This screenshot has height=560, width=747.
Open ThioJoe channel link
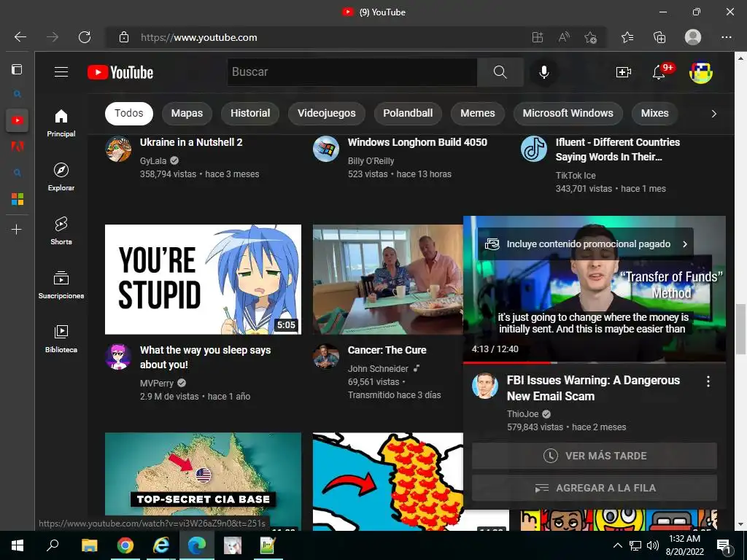click(522, 414)
